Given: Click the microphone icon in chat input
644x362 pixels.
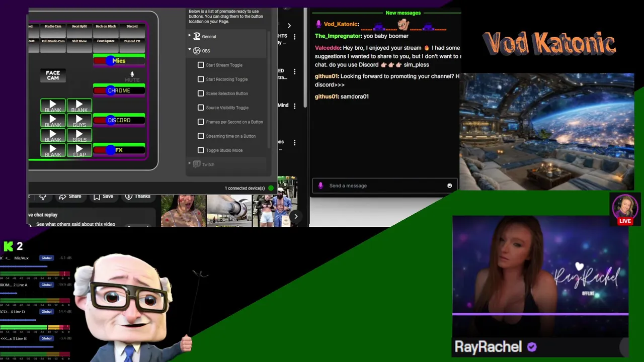Looking at the screenshot, I should (x=320, y=186).
